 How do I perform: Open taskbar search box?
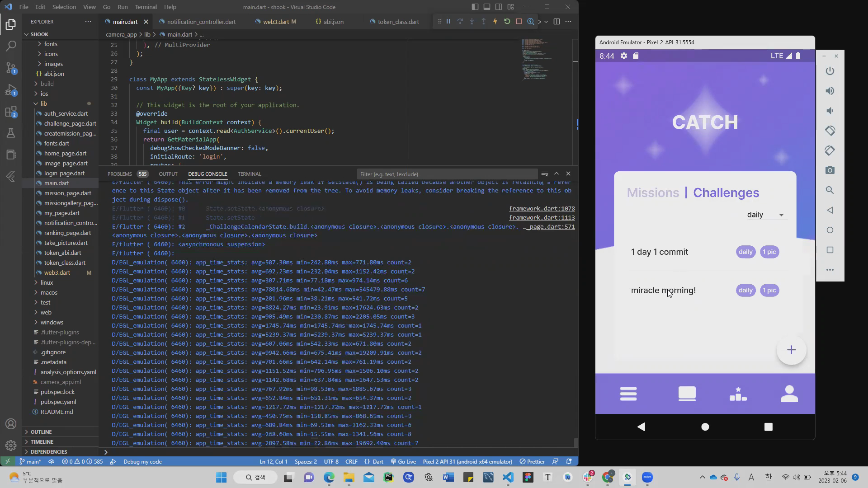click(255, 477)
